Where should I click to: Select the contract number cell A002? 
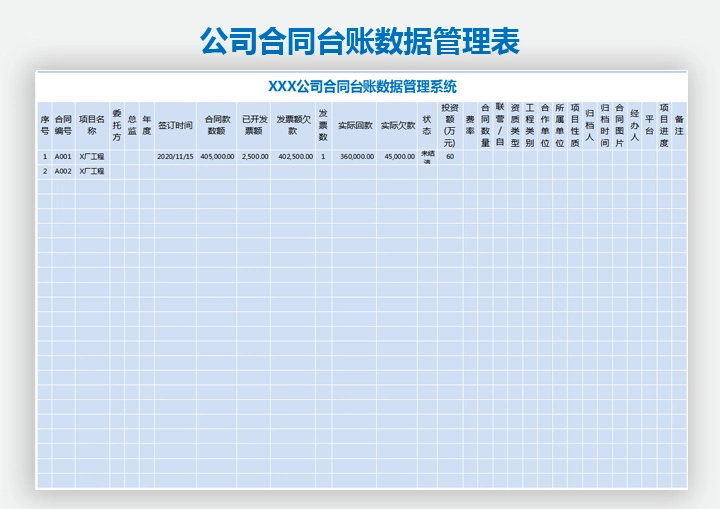click(x=63, y=171)
